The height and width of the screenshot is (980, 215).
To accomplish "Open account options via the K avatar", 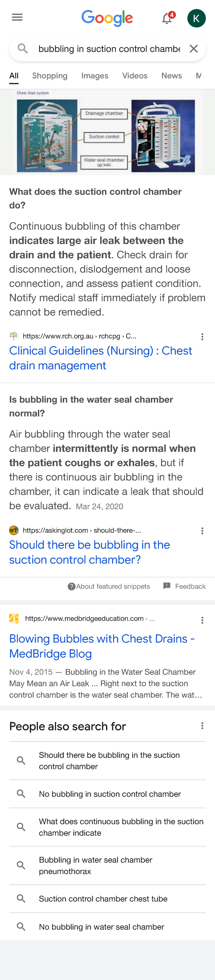I will (x=196, y=18).
